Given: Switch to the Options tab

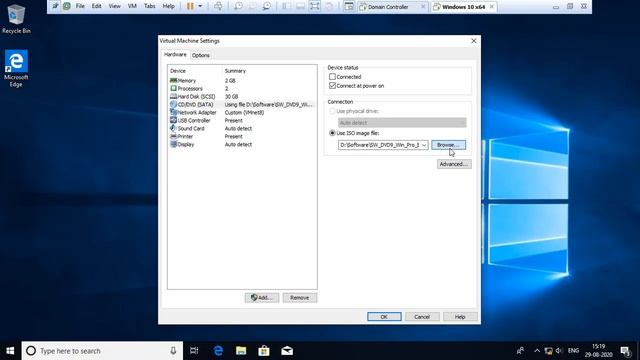Looking at the screenshot, I should click(x=201, y=55).
